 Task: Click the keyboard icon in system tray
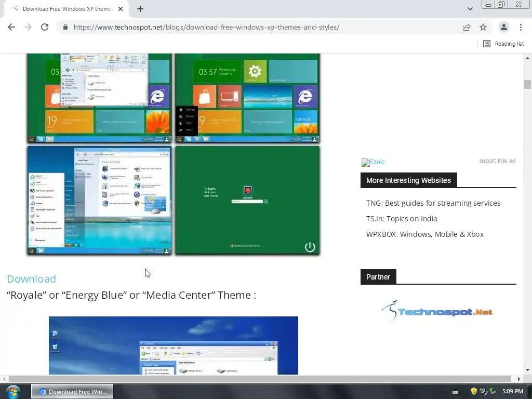point(455,392)
